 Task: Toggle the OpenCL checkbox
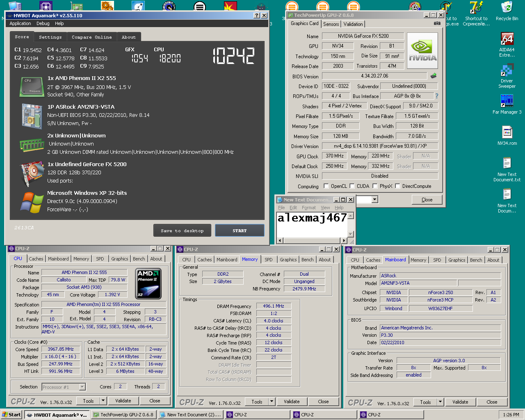326,186
